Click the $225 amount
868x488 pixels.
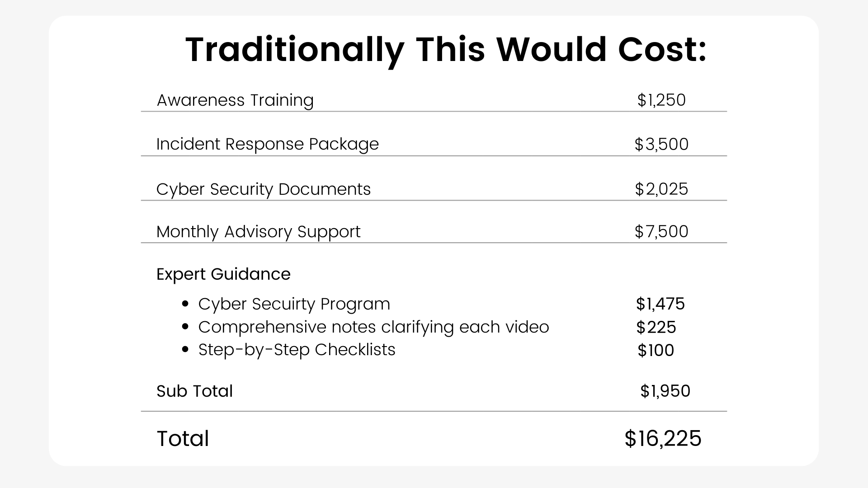(x=656, y=328)
